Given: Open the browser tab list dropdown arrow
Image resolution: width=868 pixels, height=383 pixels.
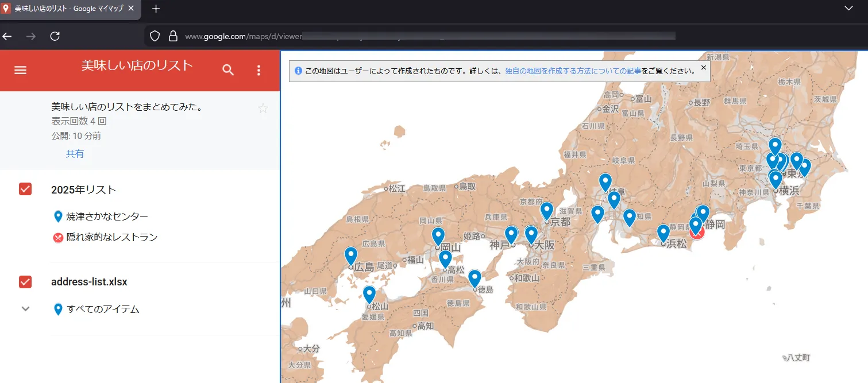Looking at the screenshot, I should pos(848,8).
